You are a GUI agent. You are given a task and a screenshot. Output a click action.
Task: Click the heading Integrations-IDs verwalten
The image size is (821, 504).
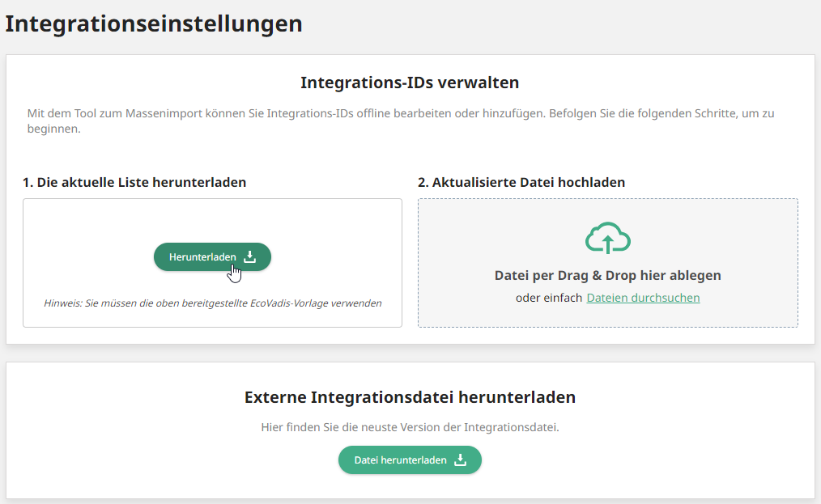410,82
